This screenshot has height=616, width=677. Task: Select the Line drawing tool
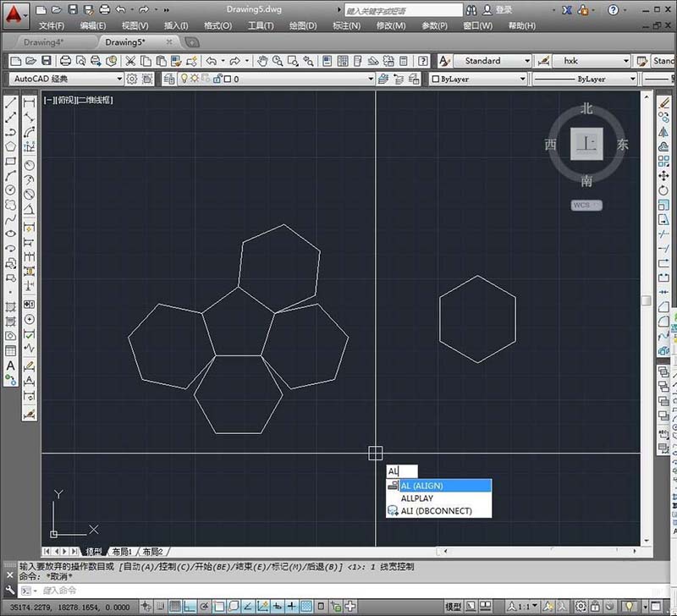pos(11,103)
